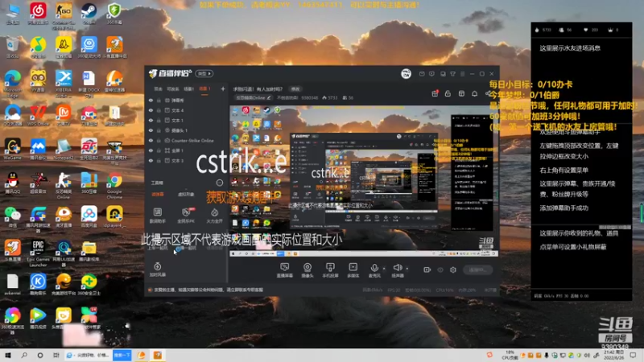Select the 弹幕秀 source row
The image size is (644, 362).
coord(187,100)
